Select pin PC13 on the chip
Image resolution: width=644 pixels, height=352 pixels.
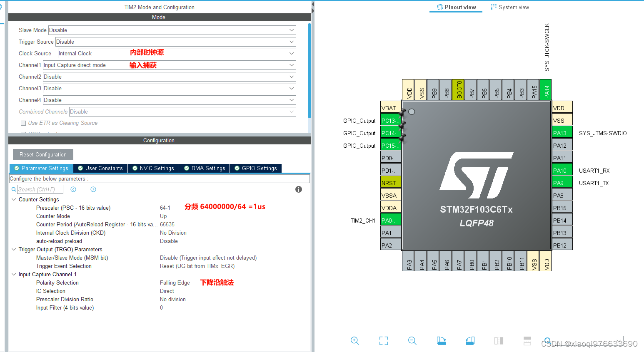[391, 120]
